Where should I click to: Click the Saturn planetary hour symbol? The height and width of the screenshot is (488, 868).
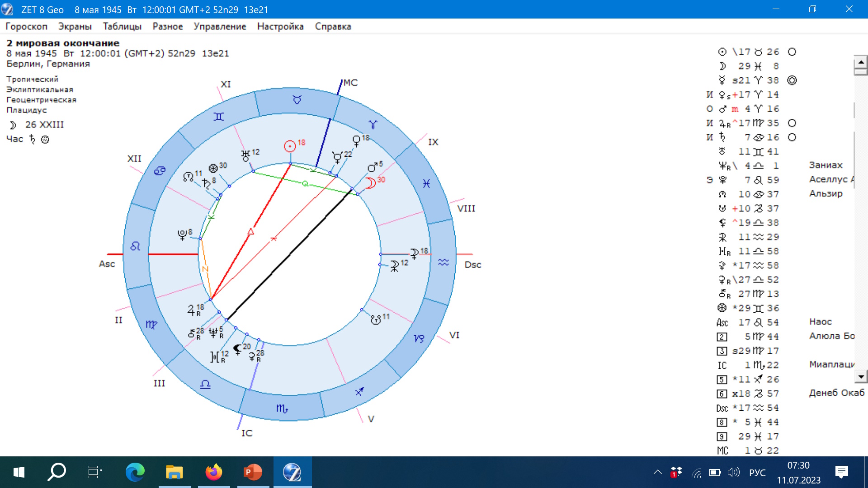[32, 139]
